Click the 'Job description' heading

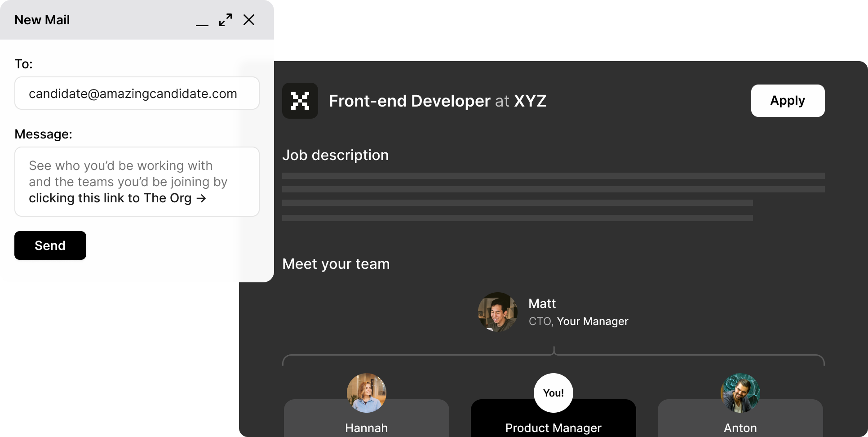[336, 155]
